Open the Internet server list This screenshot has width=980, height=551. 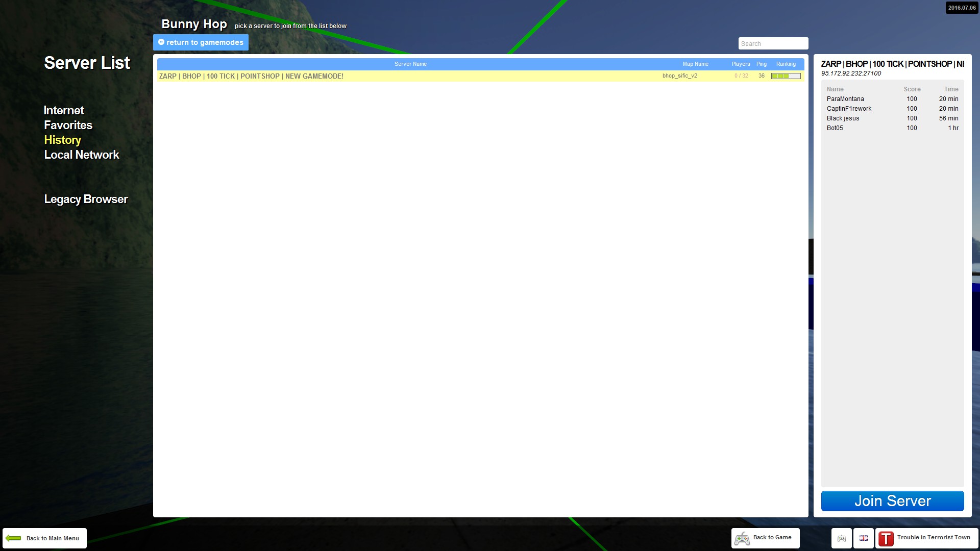coord(64,110)
